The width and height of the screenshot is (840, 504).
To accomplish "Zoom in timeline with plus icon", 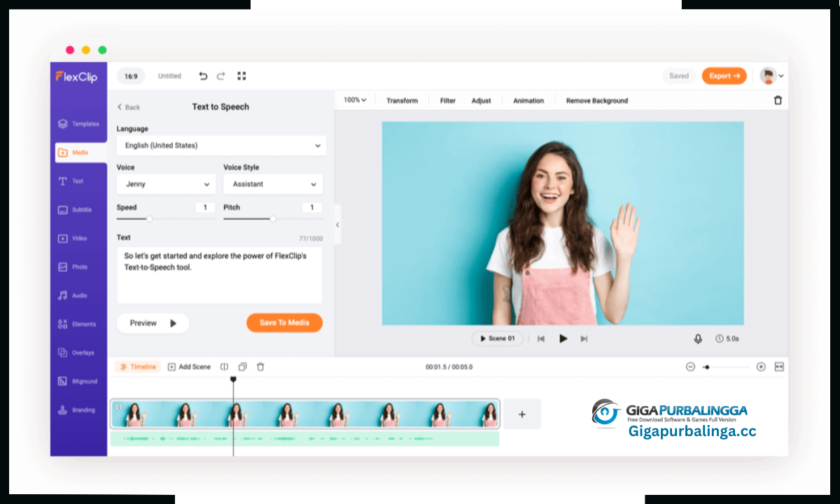I will [x=761, y=367].
